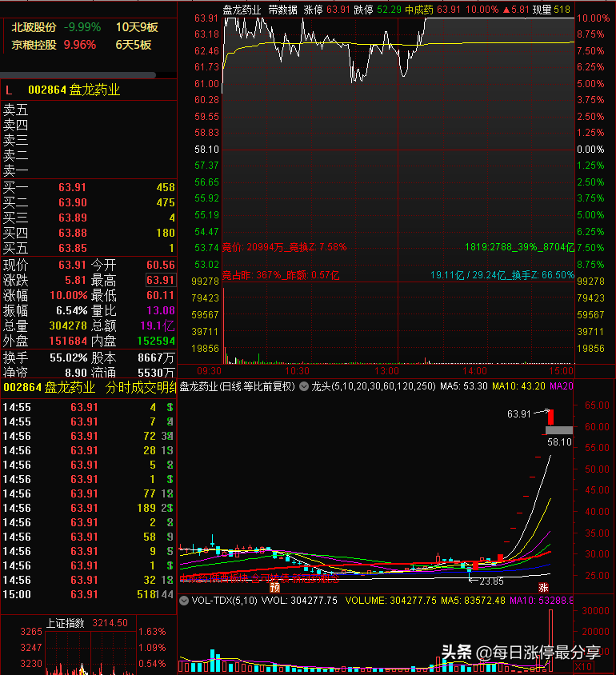Click the 内盘 value 152594
Viewport: 616px width, 675px height.
click(x=156, y=341)
